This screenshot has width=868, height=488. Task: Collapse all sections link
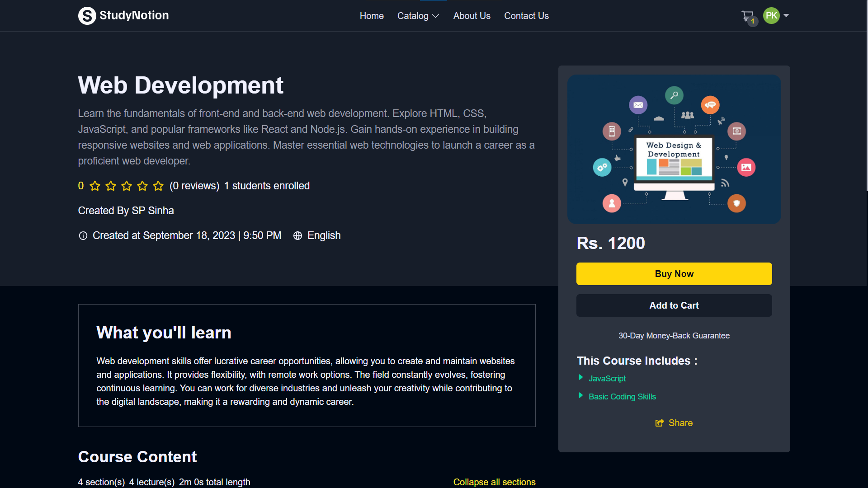[x=494, y=482]
